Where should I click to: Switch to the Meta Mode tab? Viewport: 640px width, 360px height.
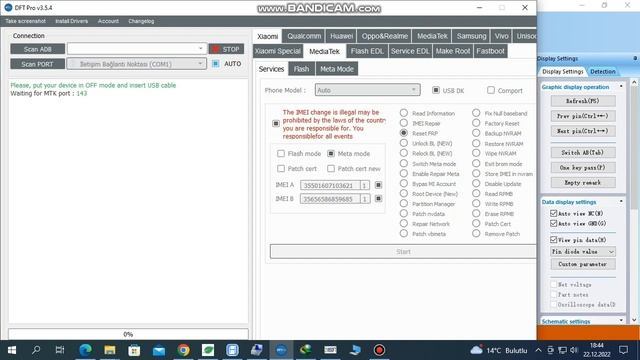click(337, 69)
